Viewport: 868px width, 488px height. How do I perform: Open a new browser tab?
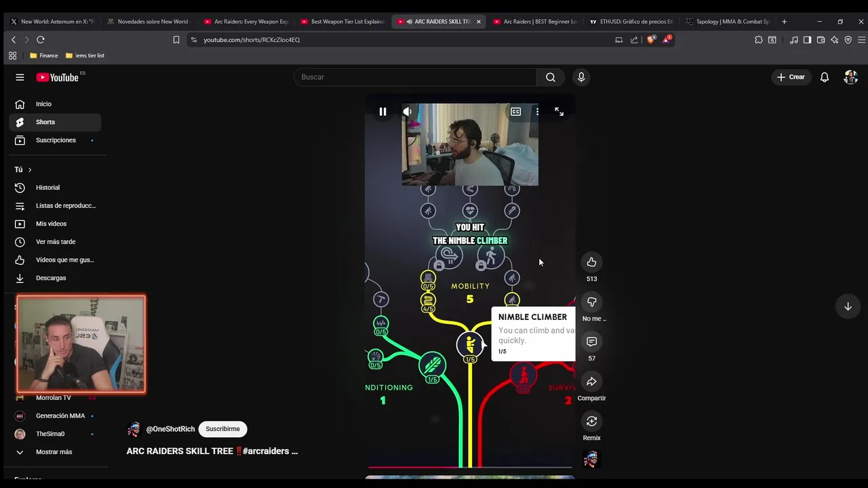pos(785,22)
